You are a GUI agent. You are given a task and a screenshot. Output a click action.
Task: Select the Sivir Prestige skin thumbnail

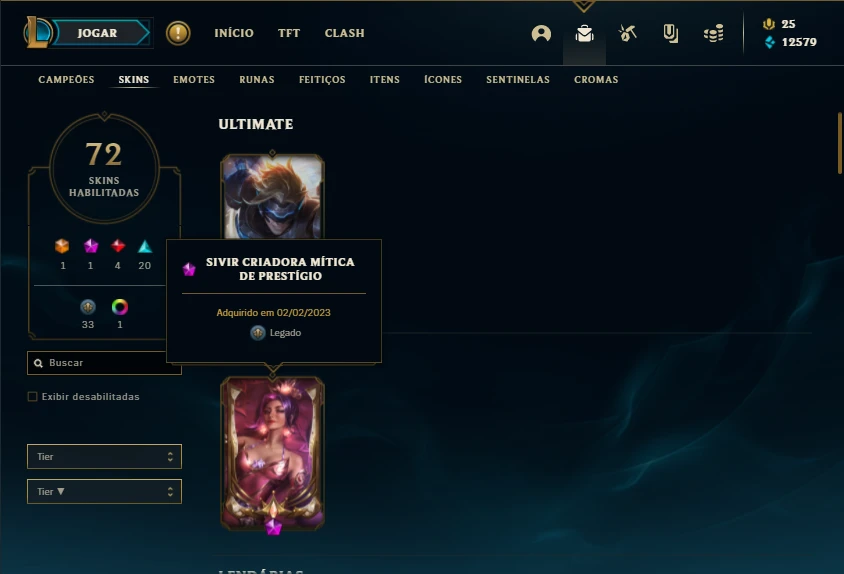[x=272, y=453]
